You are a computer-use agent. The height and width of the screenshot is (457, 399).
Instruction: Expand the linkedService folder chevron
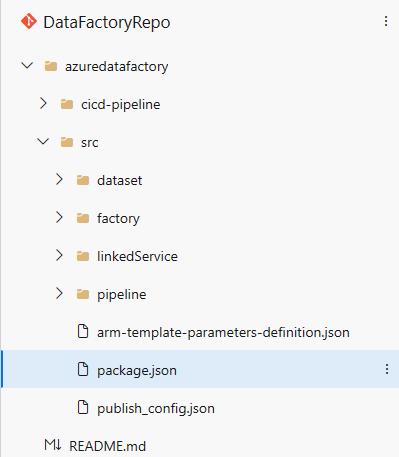(59, 255)
